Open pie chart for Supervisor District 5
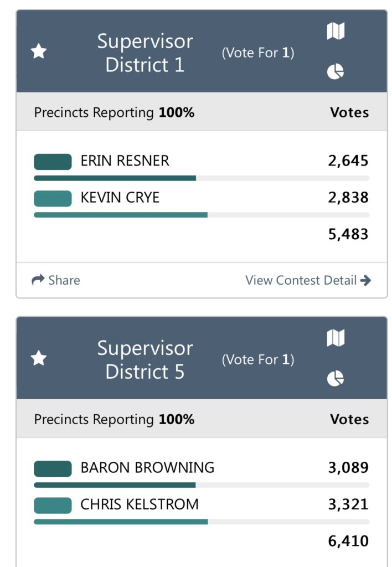The image size is (392, 567). pos(336,378)
